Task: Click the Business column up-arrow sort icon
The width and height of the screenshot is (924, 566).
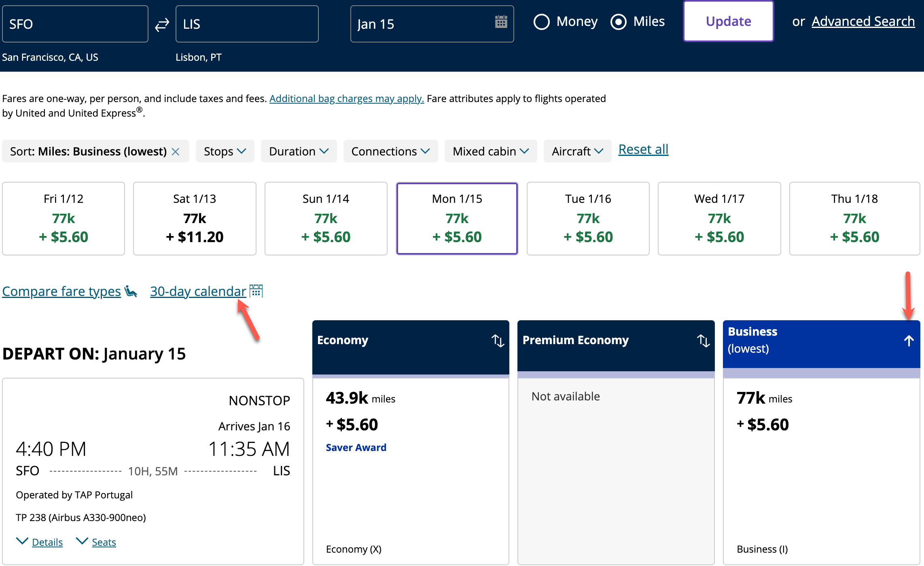Action: pyautogui.click(x=909, y=340)
